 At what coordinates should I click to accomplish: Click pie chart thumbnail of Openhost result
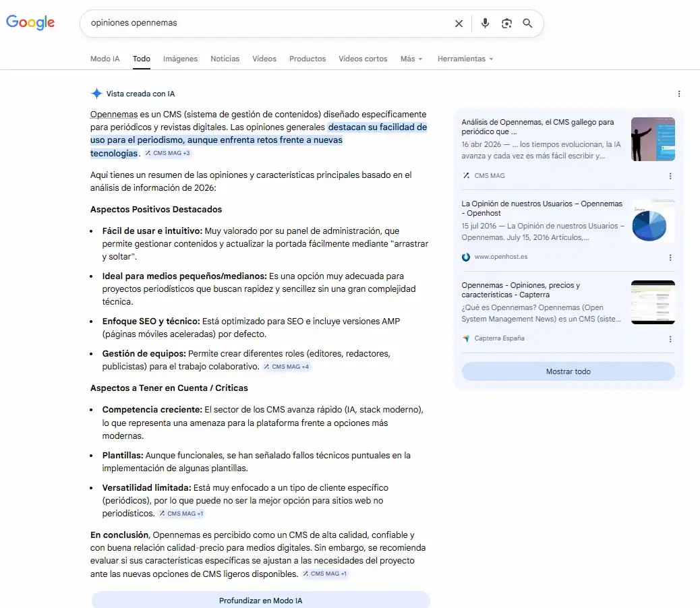coord(652,221)
